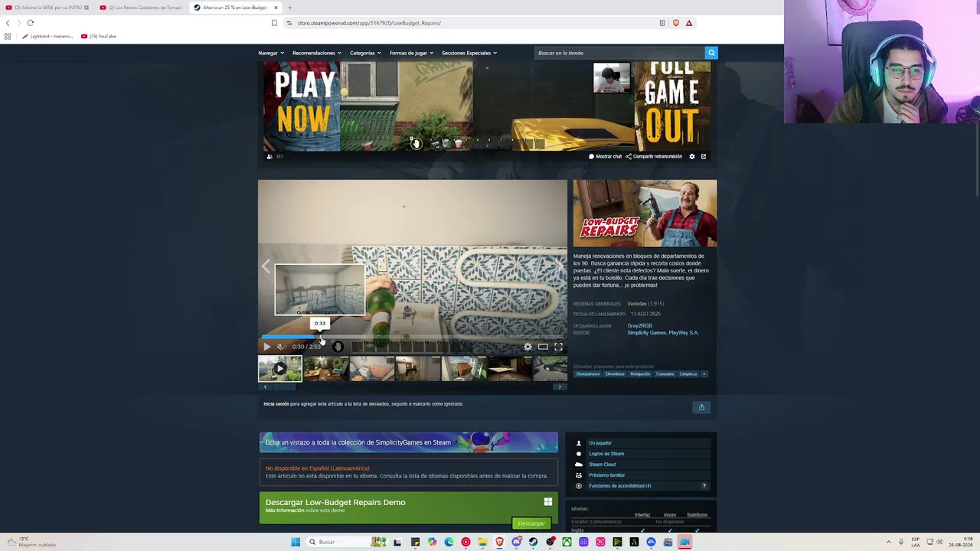Viewport: 980px width, 551px height.
Task: Open the Xbox app from the taskbar
Action: click(567, 542)
